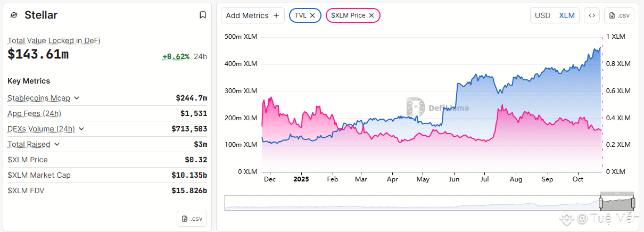
Task: Expand the DEXs Volume (24h) row
Action: [x=81, y=129]
